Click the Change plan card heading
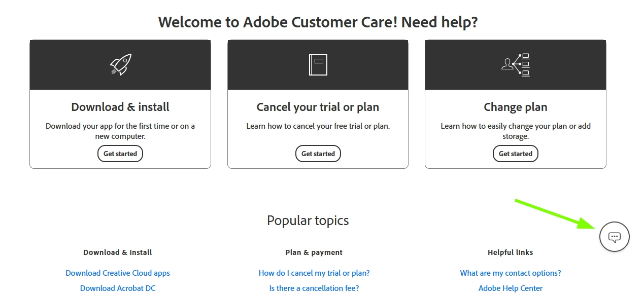The image size is (644, 296). [x=516, y=107]
